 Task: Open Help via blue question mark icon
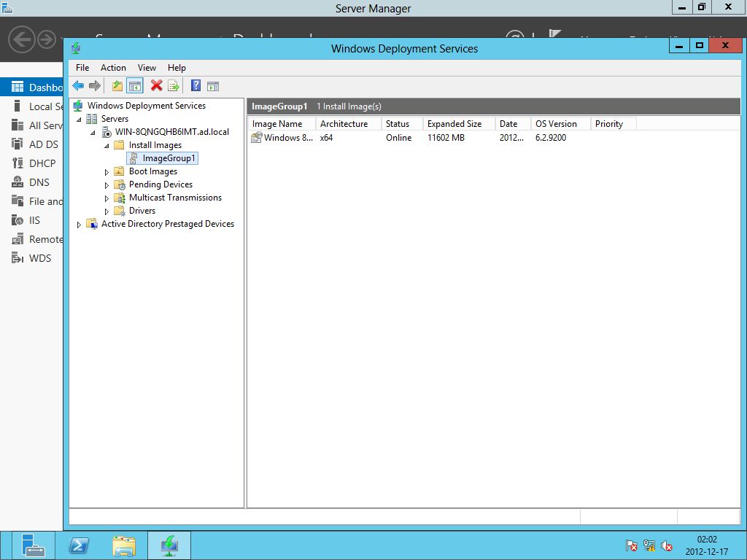(196, 86)
